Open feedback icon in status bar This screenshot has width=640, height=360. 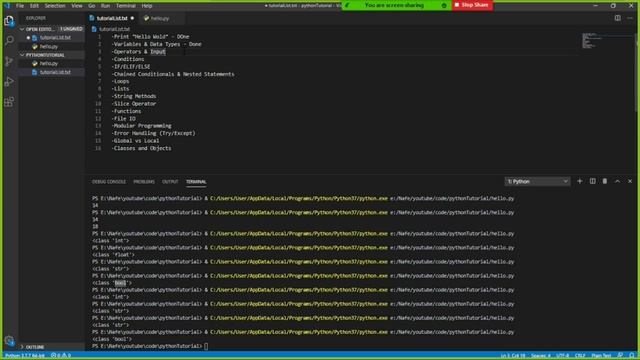click(x=620, y=356)
